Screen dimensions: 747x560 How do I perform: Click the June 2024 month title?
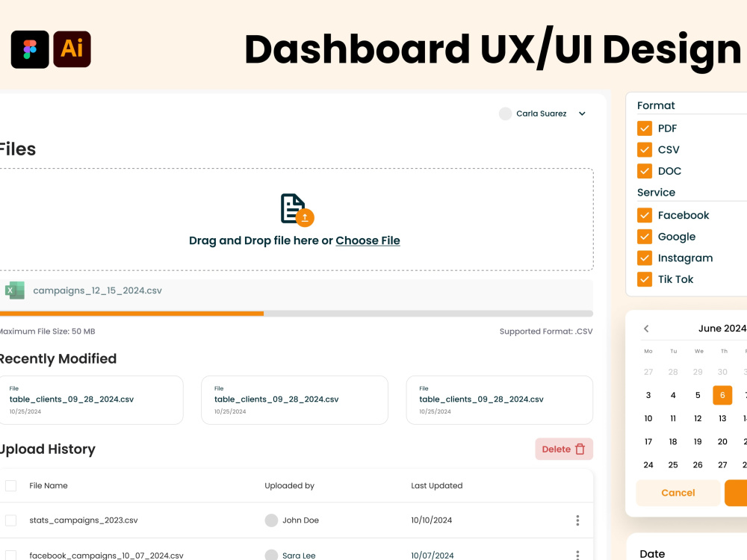pos(722,328)
